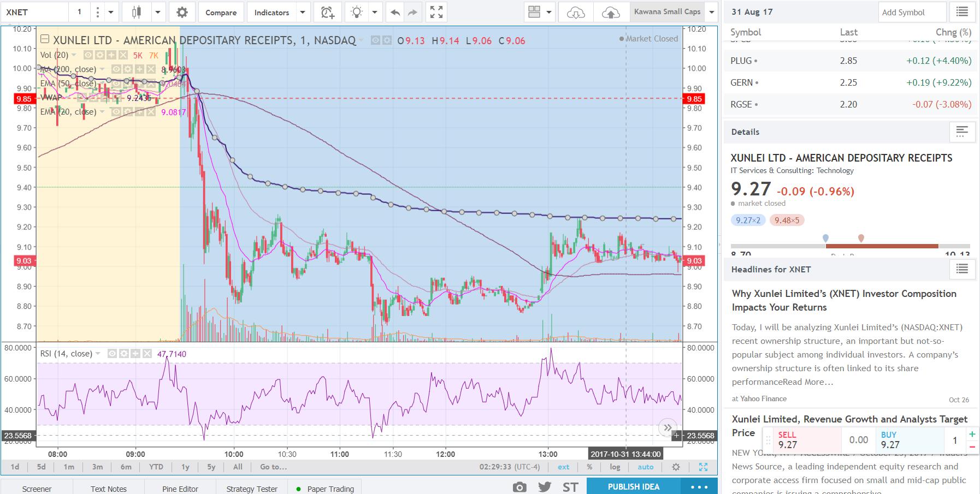Open chart properties gear near auto scale

point(676,467)
